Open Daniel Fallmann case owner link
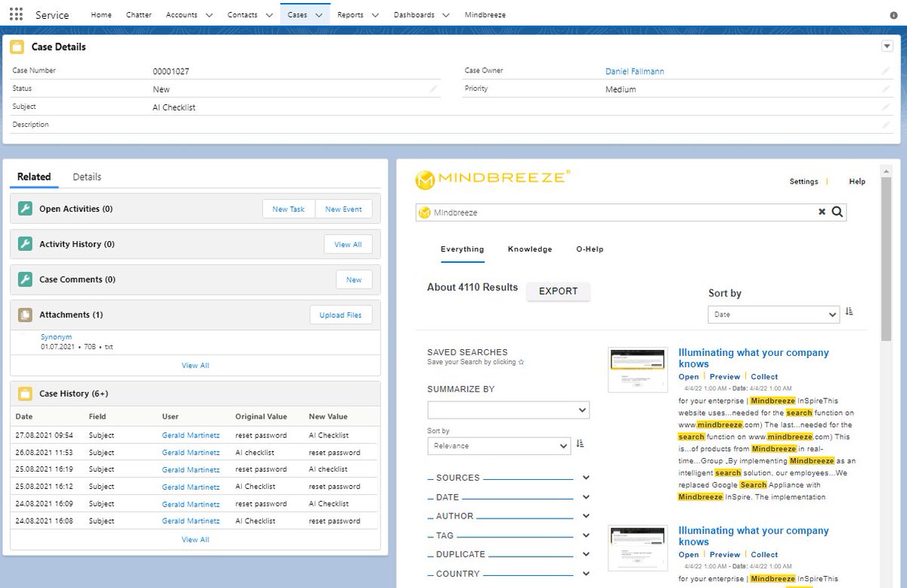This screenshot has height=588, width=907. pyautogui.click(x=635, y=71)
